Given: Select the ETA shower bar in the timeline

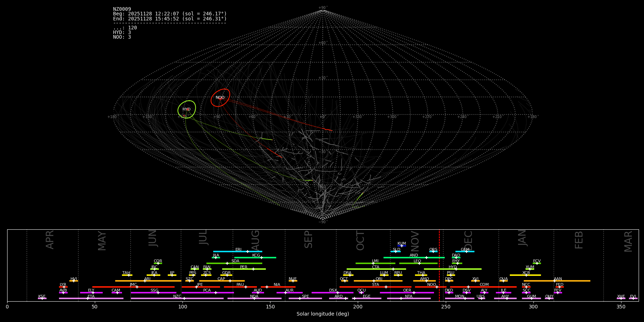Looking at the screenshot, I should click(x=91, y=298).
